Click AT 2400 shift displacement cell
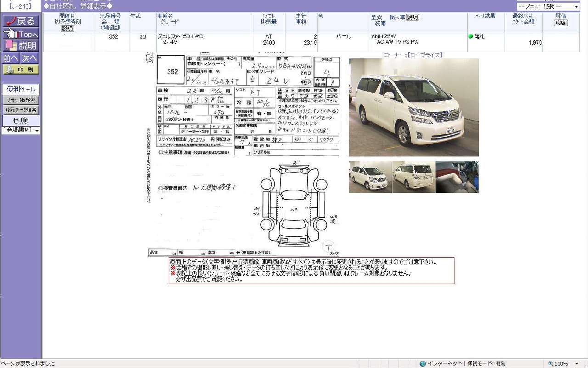This screenshot has width=588, height=368. [269, 42]
